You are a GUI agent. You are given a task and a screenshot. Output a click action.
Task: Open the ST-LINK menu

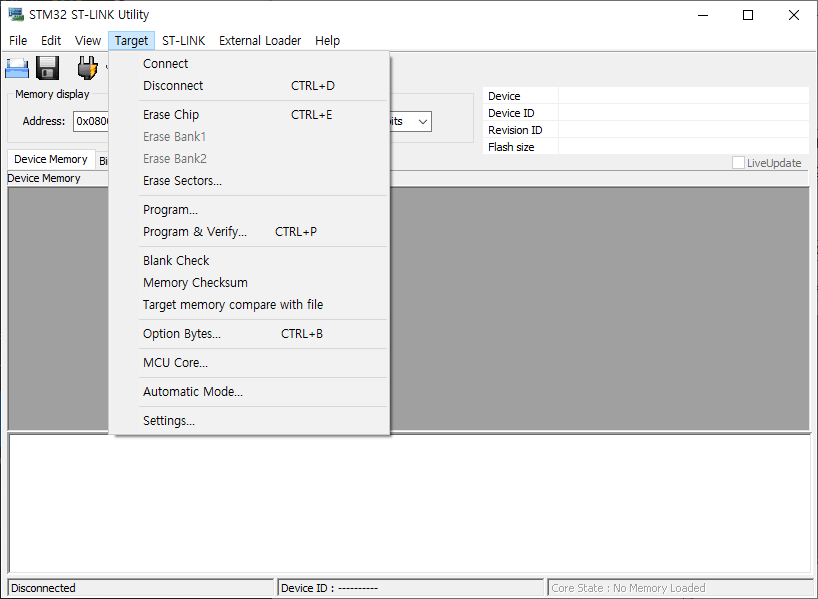(184, 41)
